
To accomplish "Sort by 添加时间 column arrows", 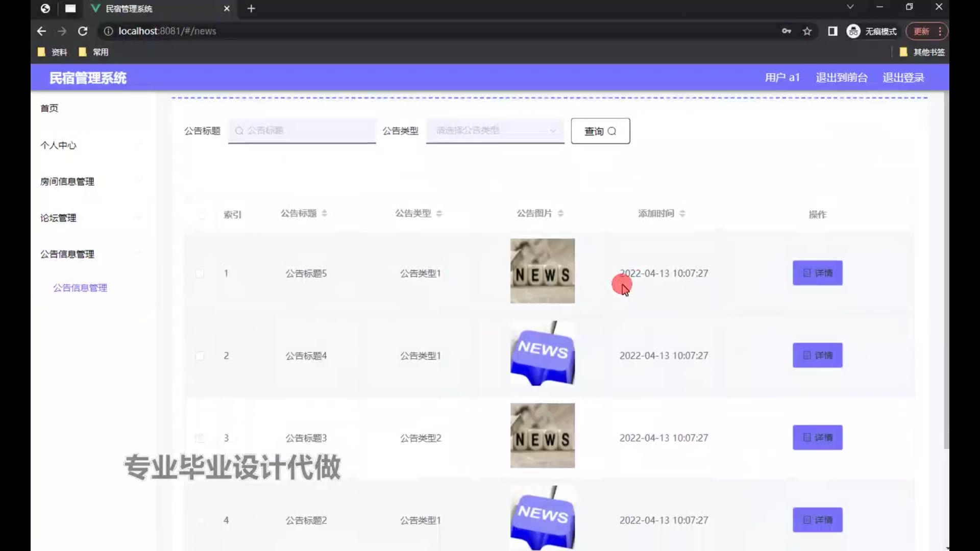I will (x=682, y=213).
